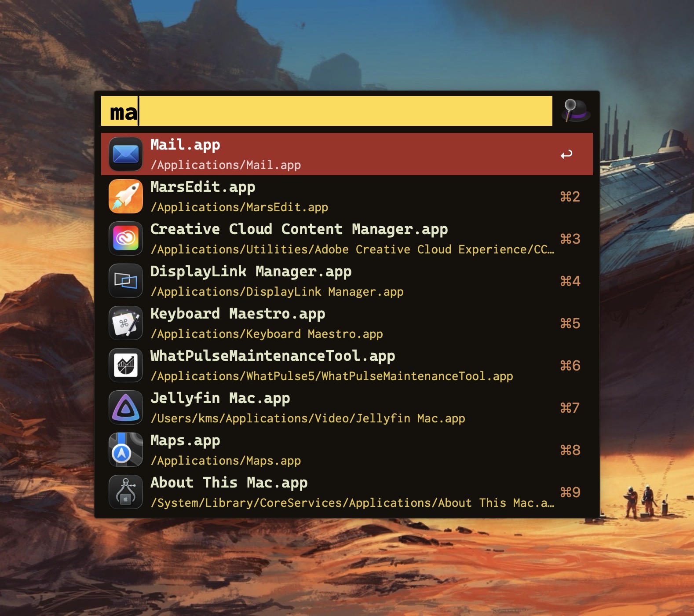Click the /System/Library/CoreServices path text
This screenshot has height=616, width=694.
[352, 503]
